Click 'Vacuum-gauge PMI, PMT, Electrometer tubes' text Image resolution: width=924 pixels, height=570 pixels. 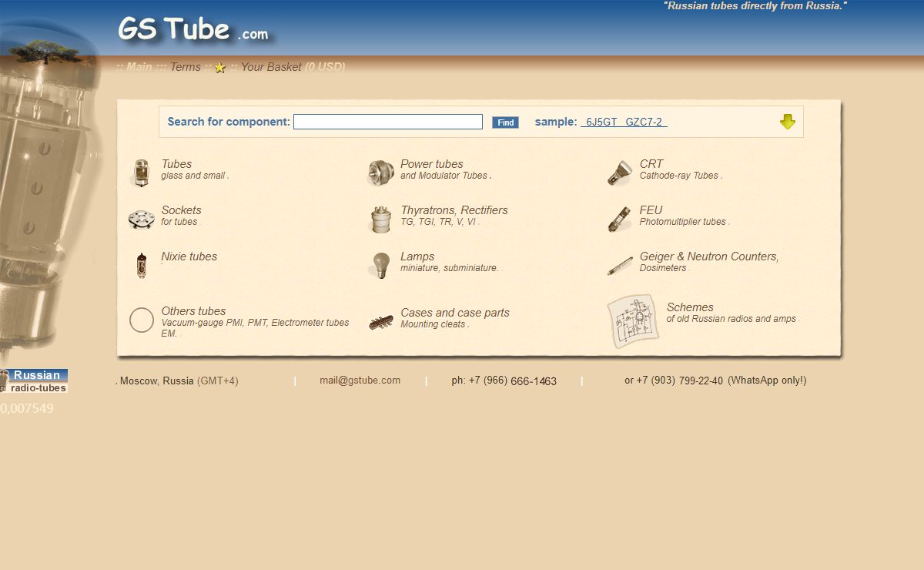coord(255,323)
